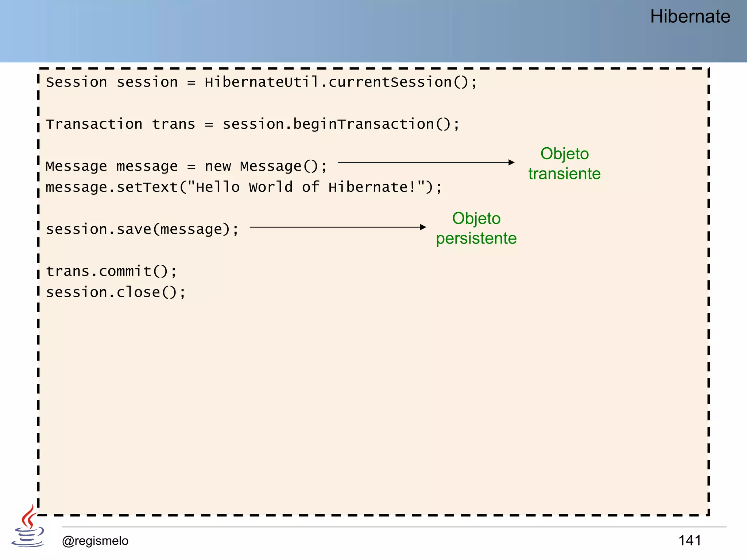This screenshot has height=560, width=747.
Task: Click the trans.commit() code line
Action: (111, 271)
